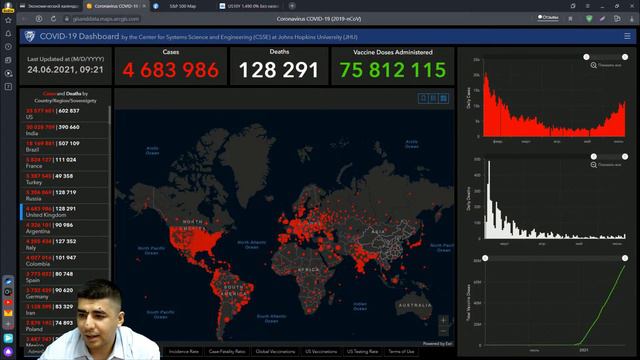Viewport: 640px width, 360px height.
Task: Open the US Vaccinations map tab
Action: click(x=321, y=351)
